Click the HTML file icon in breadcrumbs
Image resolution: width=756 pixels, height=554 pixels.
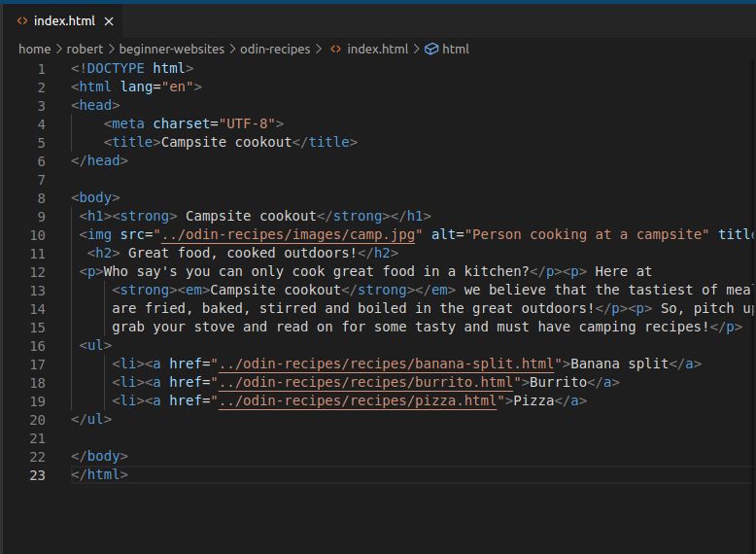(x=335, y=50)
